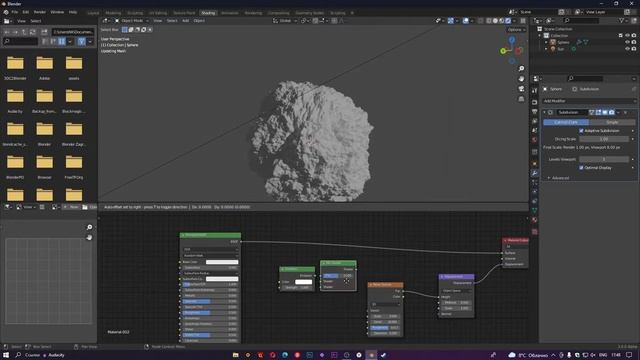Toggle Subdivision modifier render camera icon
Screen dimensions: 640x360
pos(611,112)
